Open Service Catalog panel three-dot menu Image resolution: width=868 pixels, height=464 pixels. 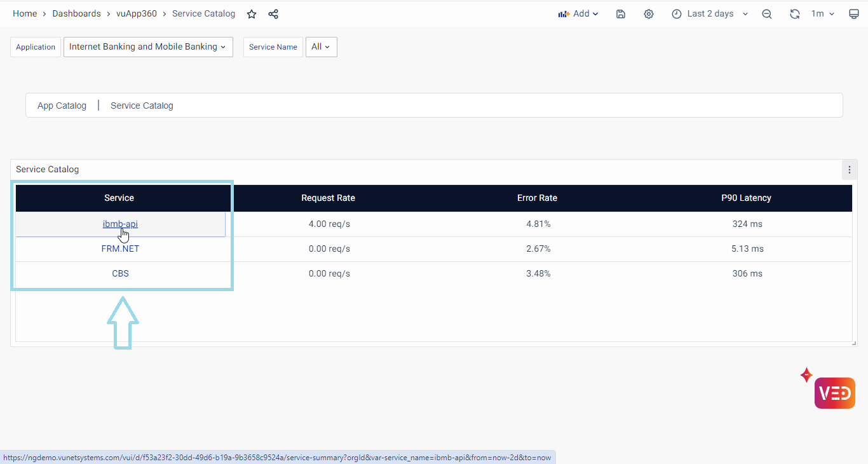coord(850,170)
